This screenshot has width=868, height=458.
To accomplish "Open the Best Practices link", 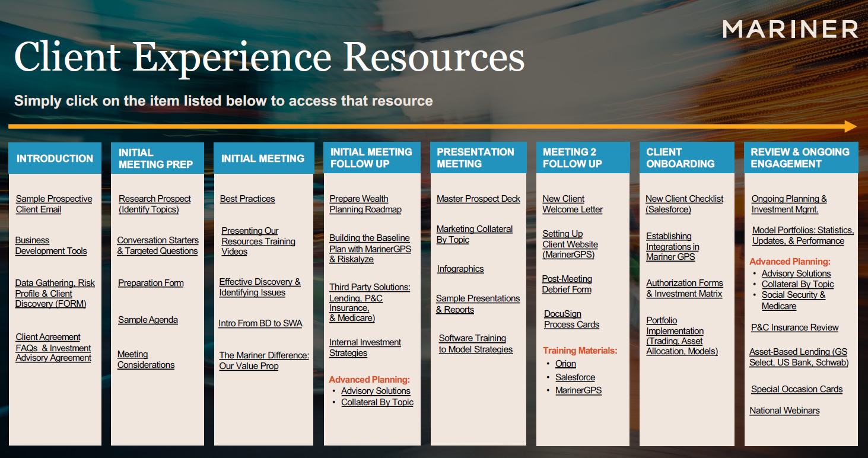I will [247, 199].
